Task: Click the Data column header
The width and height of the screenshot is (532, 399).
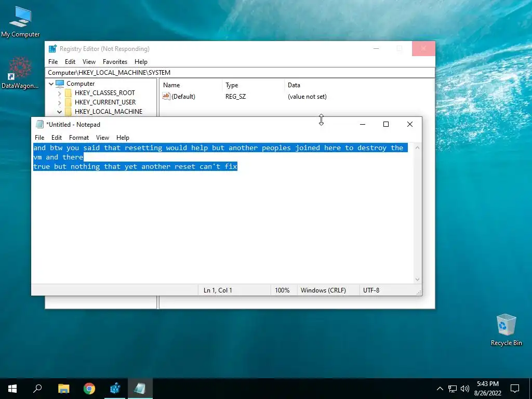Action: (359, 85)
